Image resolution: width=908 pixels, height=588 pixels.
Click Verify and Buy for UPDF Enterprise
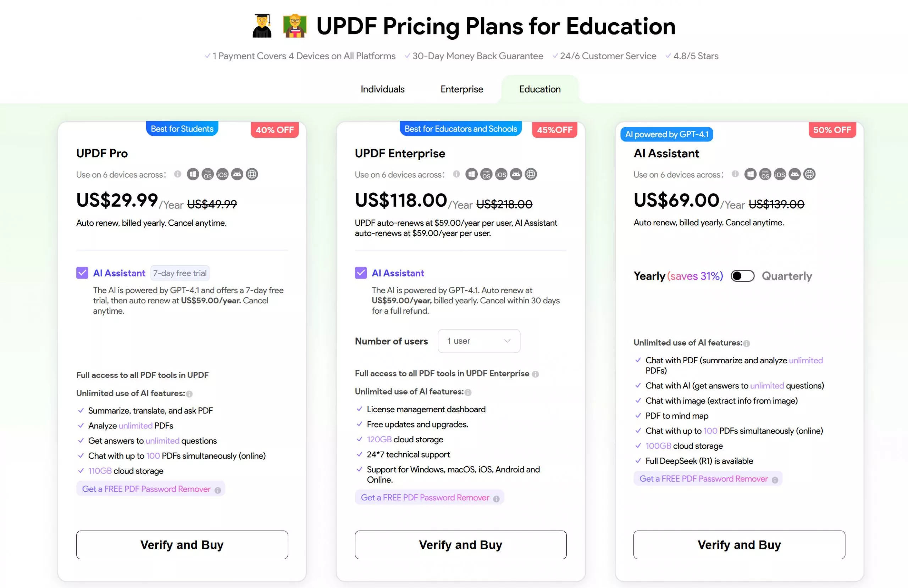point(460,545)
